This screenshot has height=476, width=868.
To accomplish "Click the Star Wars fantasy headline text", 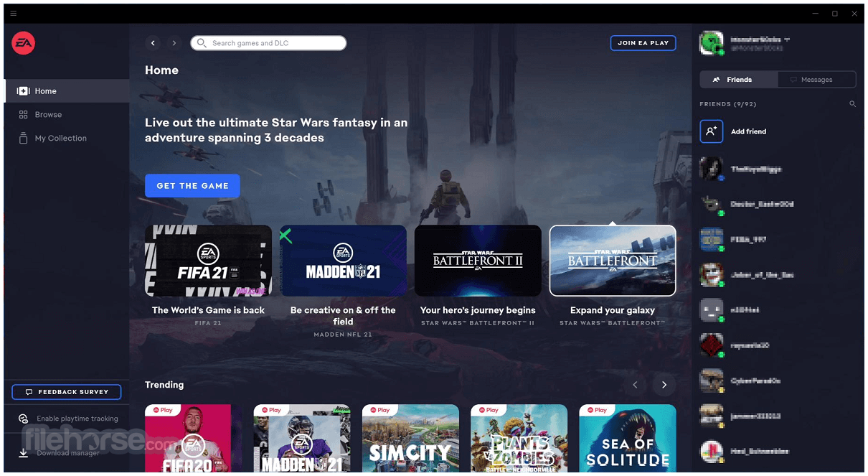I will [276, 130].
